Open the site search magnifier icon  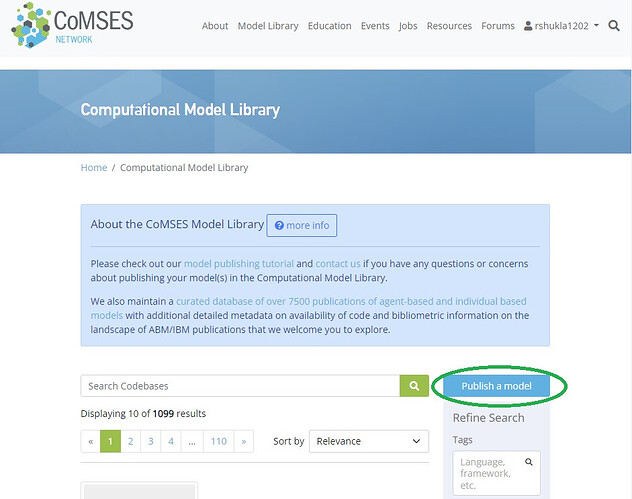point(614,26)
